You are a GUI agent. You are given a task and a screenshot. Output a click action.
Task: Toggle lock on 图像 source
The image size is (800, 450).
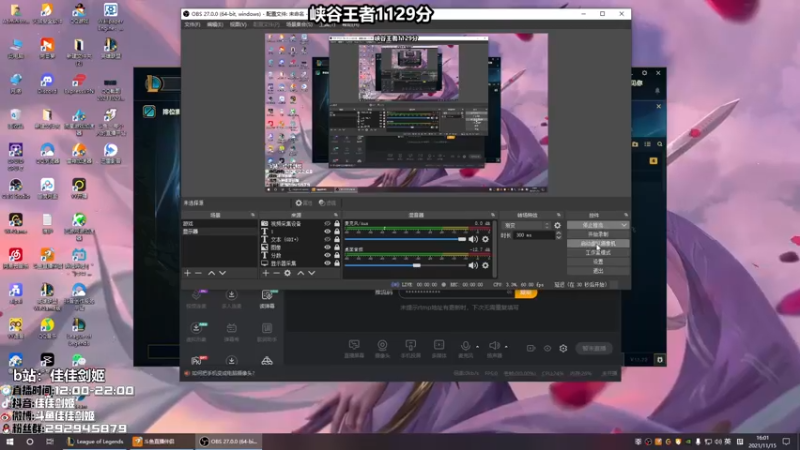337,247
